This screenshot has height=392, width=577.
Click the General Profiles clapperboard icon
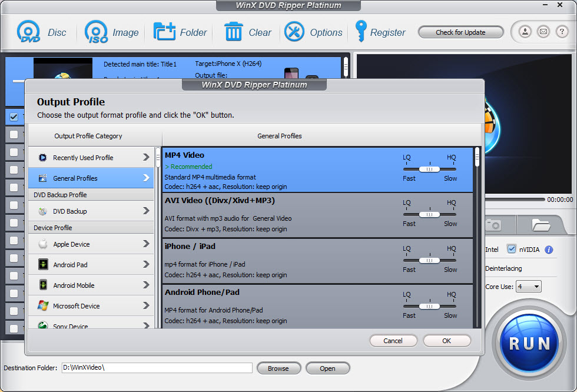point(42,178)
